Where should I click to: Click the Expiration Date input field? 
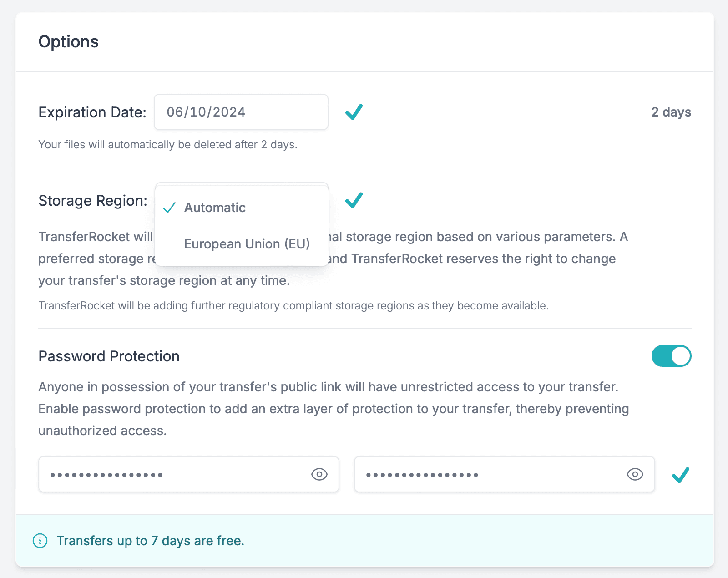(241, 112)
